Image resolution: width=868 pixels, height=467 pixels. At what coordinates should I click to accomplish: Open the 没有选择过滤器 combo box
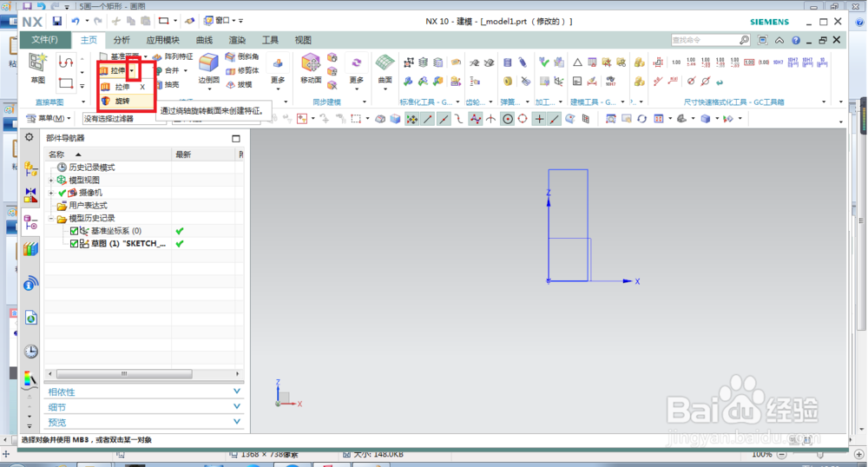pos(124,118)
